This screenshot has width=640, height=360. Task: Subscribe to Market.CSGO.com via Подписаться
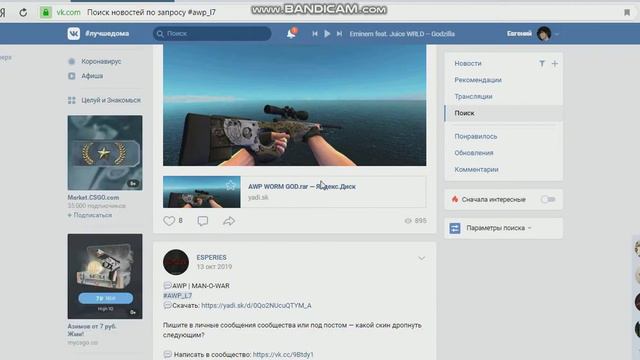click(x=90, y=215)
